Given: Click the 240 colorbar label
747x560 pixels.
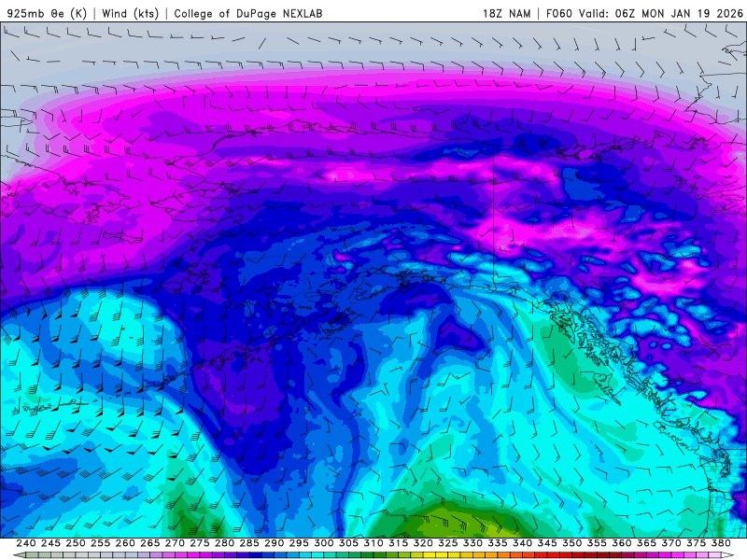Looking at the screenshot, I should tap(26, 543).
